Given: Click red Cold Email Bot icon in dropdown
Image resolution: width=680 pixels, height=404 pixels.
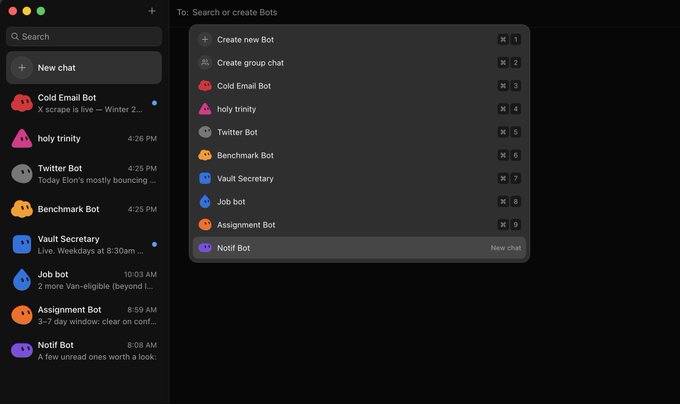Looking at the screenshot, I should click(205, 86).
